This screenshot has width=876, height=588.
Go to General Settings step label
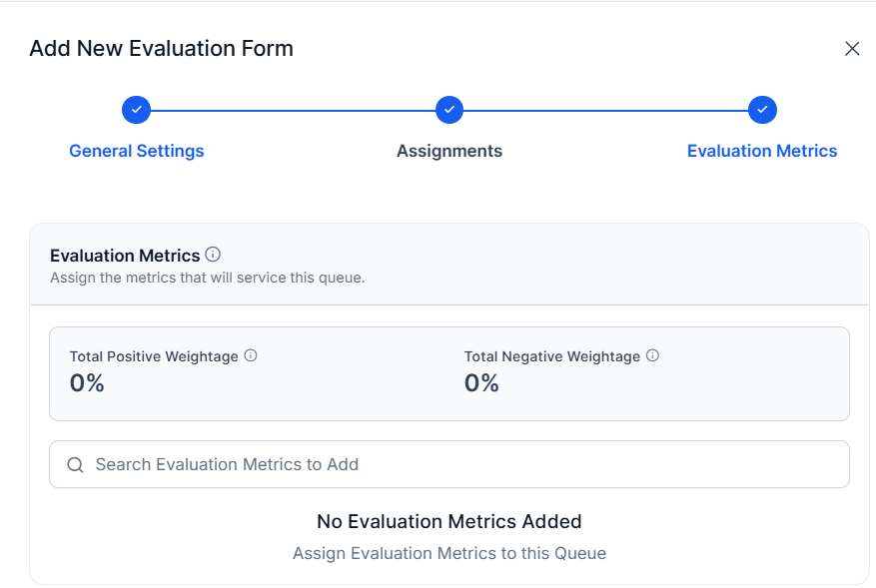(136, 151)
